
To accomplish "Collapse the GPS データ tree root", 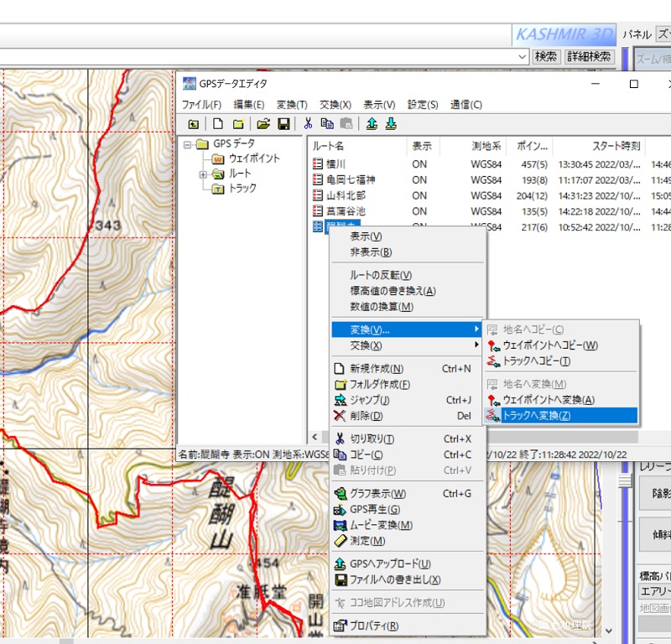I will coord(187,144).
